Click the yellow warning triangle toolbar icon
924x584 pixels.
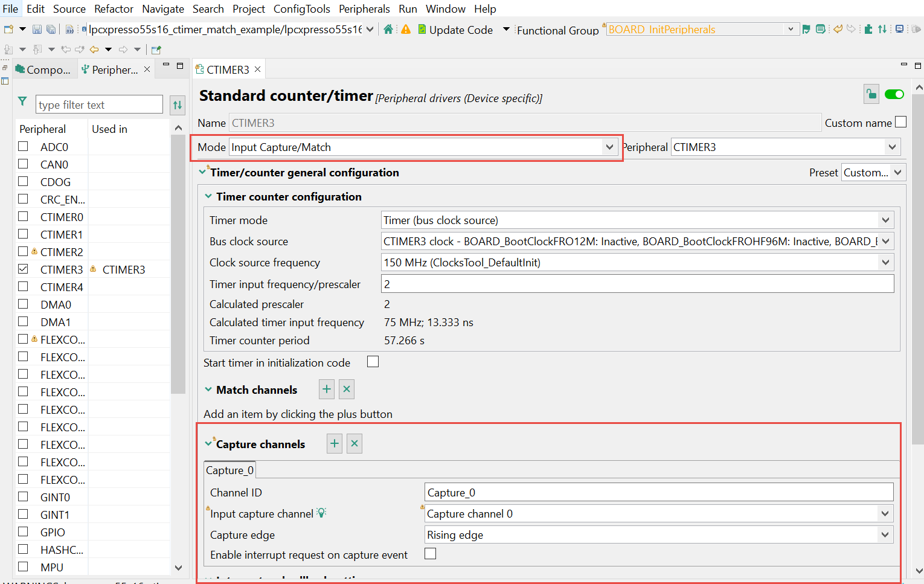point(406,30)
